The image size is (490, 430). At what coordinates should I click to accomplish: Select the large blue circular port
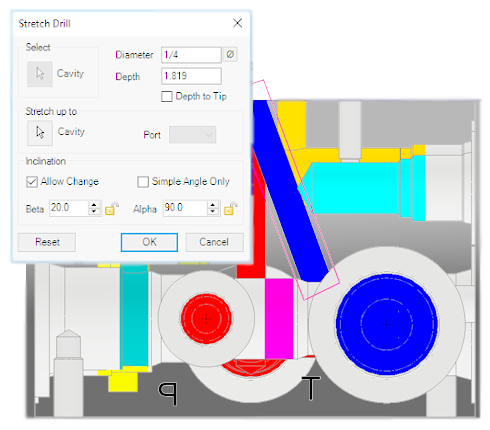coord(387,324)
